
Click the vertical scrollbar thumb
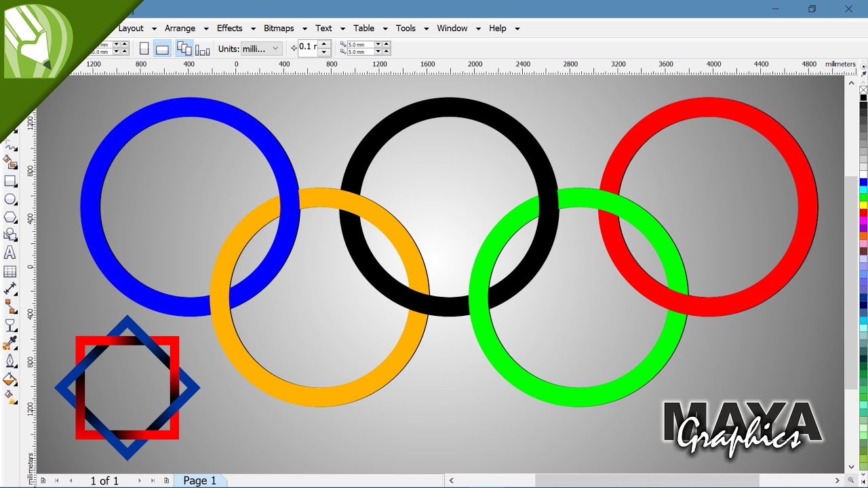tap(851, 283)
